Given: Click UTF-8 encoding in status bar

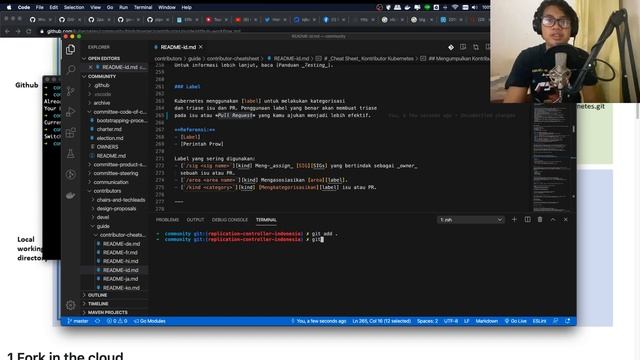Looking at the screenshot, I should pos(451,321).
